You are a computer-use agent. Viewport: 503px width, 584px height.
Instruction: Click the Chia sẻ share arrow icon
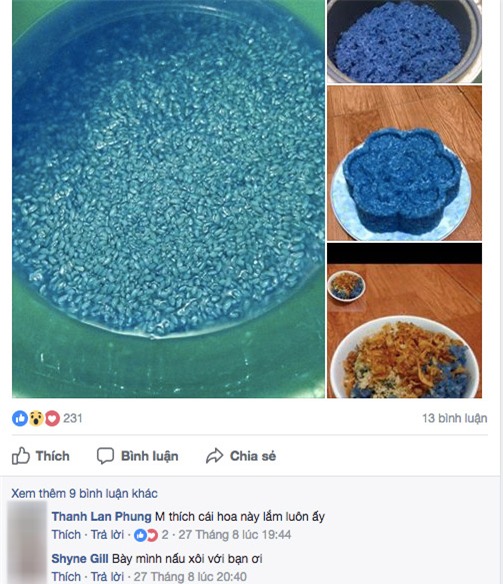[214, 456]
